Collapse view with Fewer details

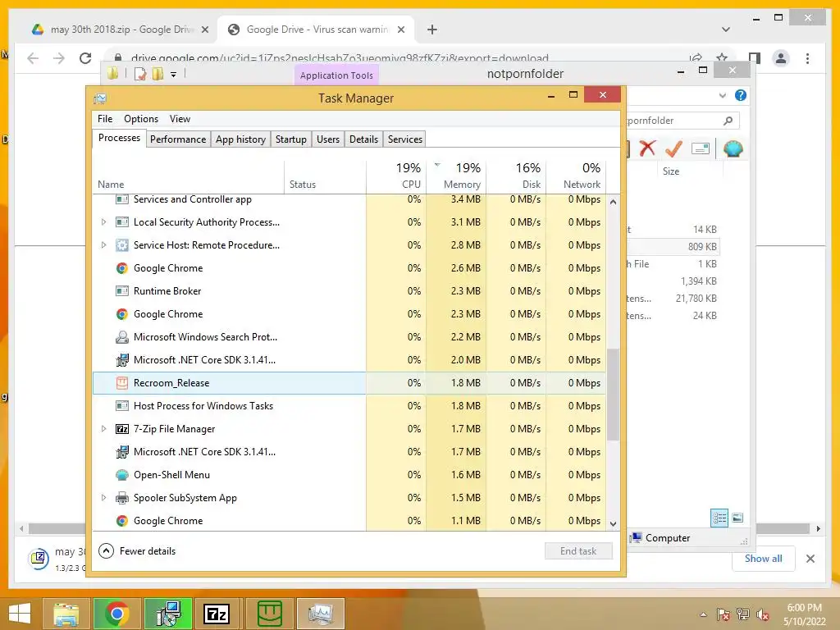(138, 550)
